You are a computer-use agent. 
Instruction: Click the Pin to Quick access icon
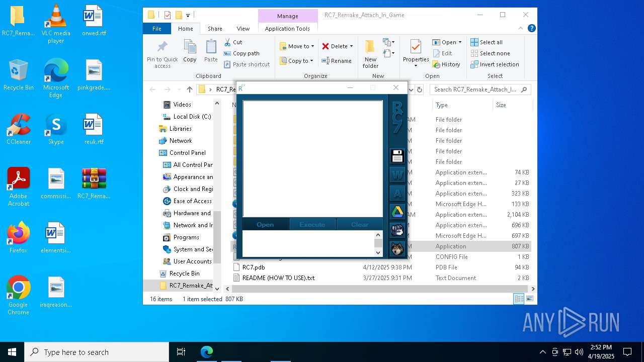(x=162, y=54)
